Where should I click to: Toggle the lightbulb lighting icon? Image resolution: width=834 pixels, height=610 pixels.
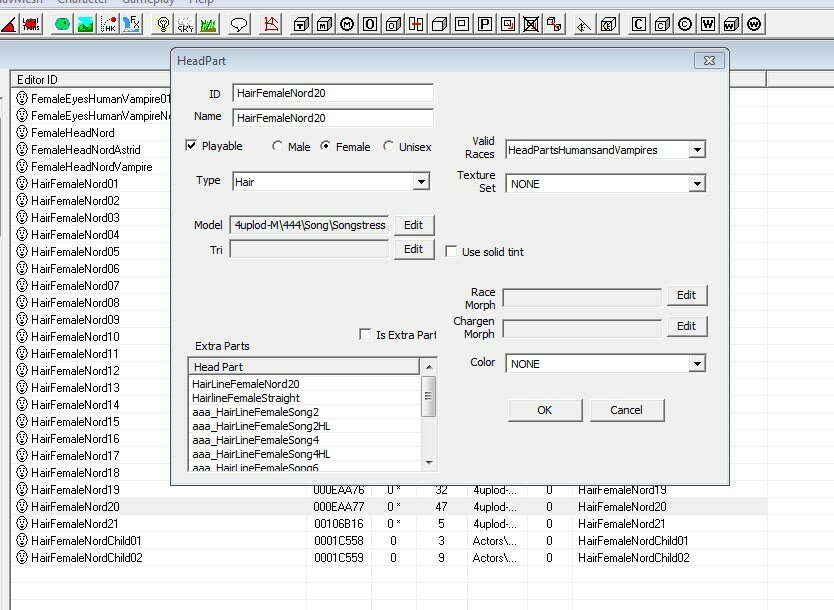(163, 24)
